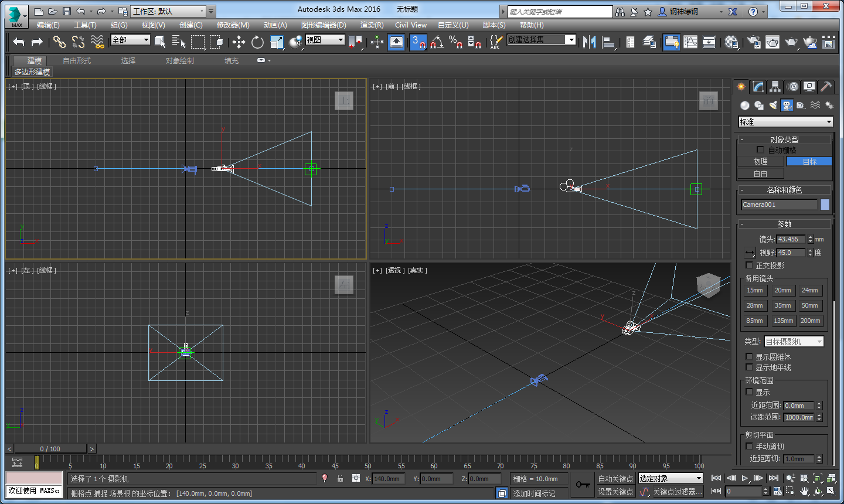Screen dimensions: 844x504
Task: Open the selection filter dropdown 全部
Action: [130, 40]
